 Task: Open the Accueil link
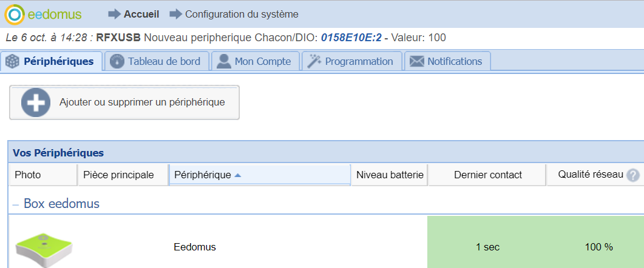coord(141,15)
